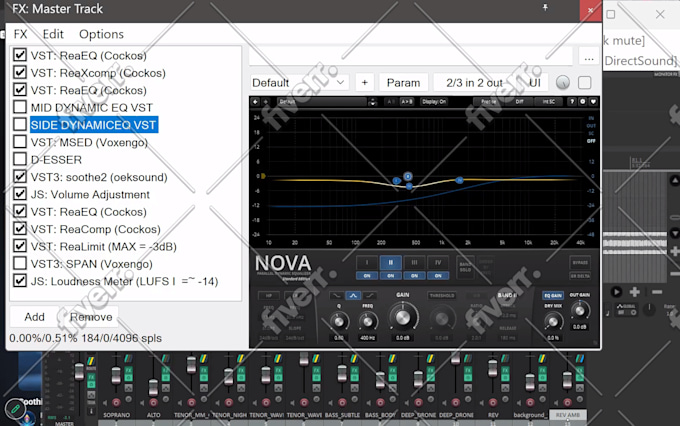
Task: Select JS: Loudness Meter list entry
Action: tap(124, 281)
